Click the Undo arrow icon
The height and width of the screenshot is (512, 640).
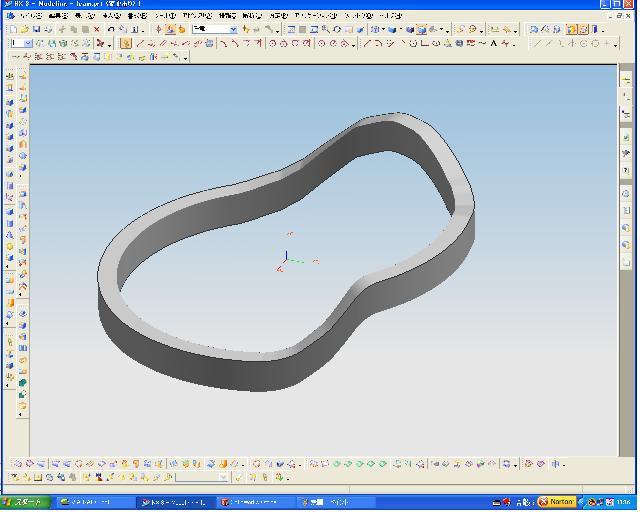click(109, 30)
